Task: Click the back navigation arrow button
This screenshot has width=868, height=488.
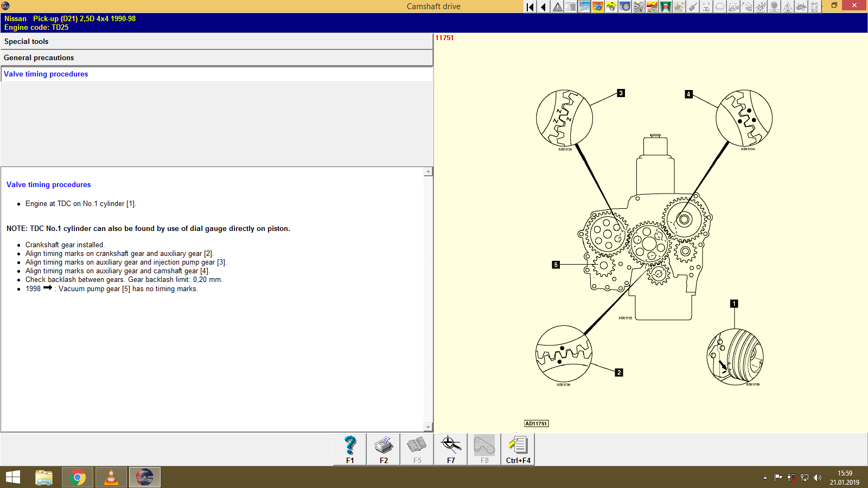Action: (x=543, y=7)
